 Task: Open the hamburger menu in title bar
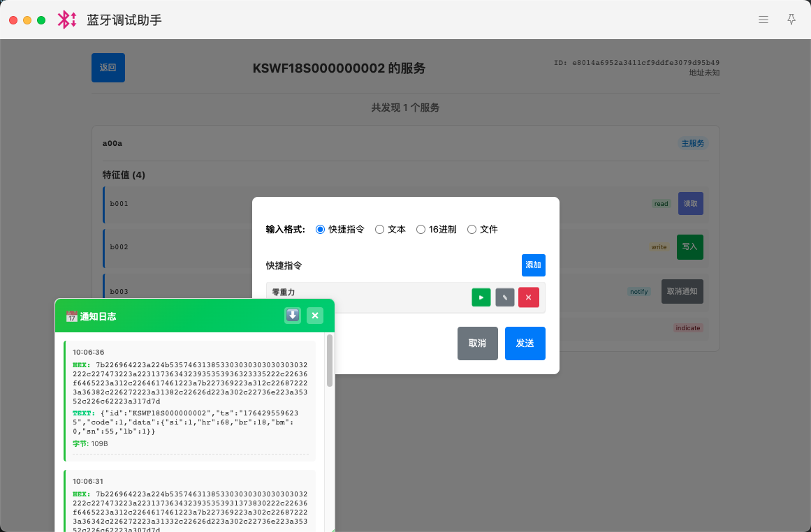[x=763, y=20]
